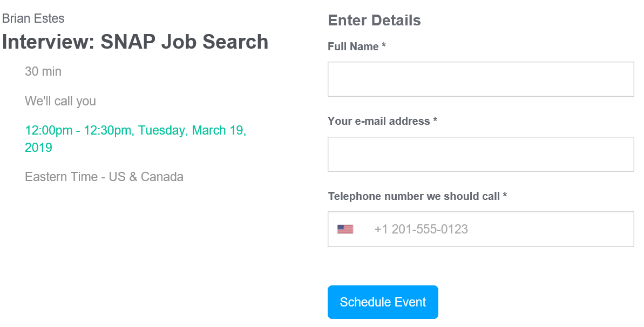Click the required asterisk beside Full Name
Viewport: 644px width, 327px height.
(384, 46)
